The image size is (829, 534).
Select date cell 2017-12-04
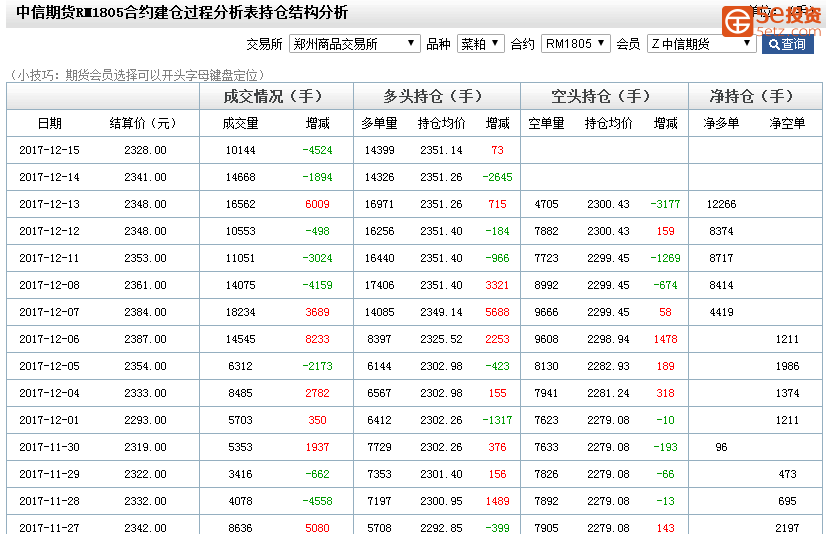[49, 393]
